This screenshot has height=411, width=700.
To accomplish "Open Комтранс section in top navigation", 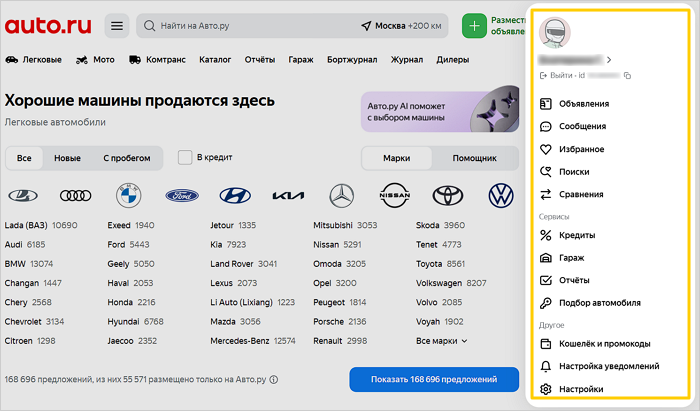I will click(157, 60).
